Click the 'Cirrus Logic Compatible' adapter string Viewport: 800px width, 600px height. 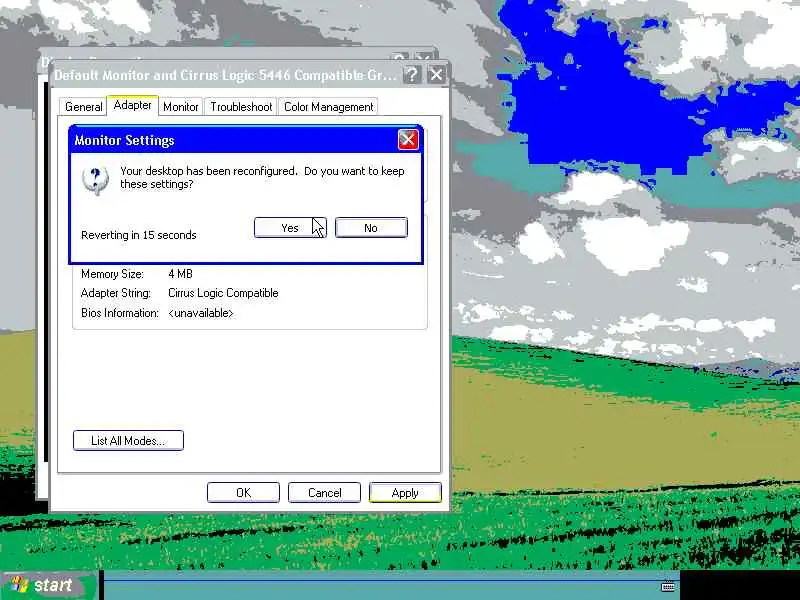coord(223,293)
